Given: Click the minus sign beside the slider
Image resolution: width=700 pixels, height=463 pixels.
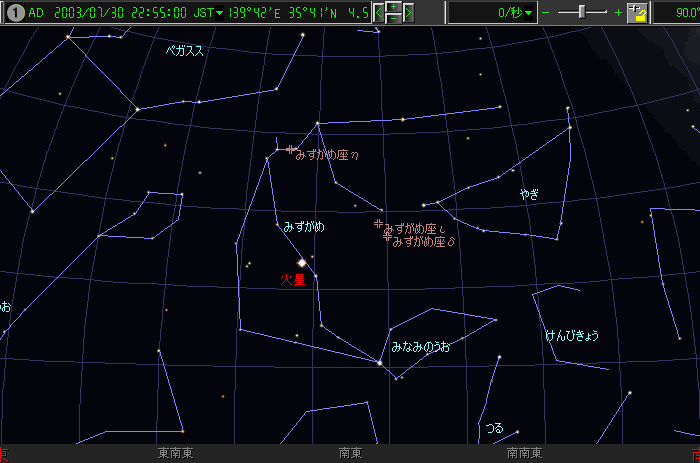Looking at the screenshot, I should coord(546,13).
